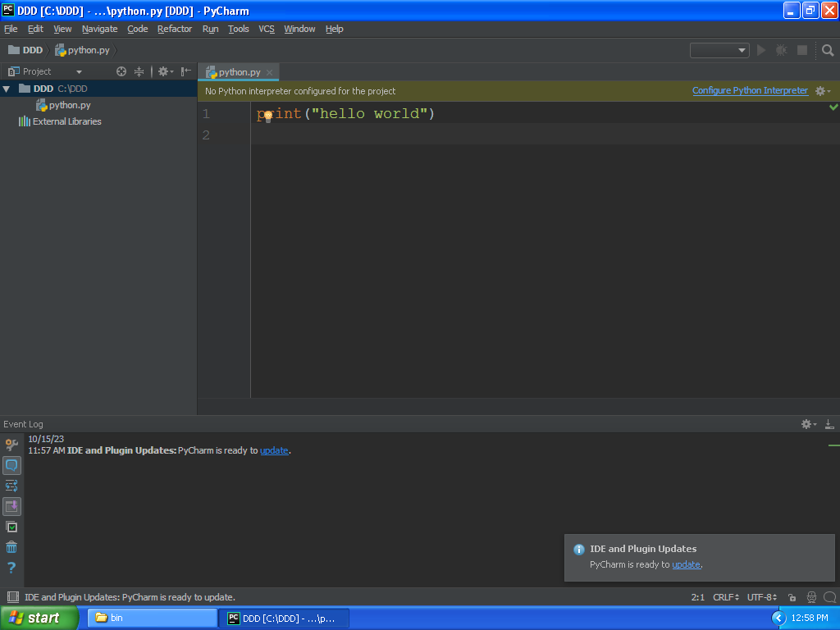The image size is (840, 630).
Task: Open the File menu
Action: pos(11,29)
